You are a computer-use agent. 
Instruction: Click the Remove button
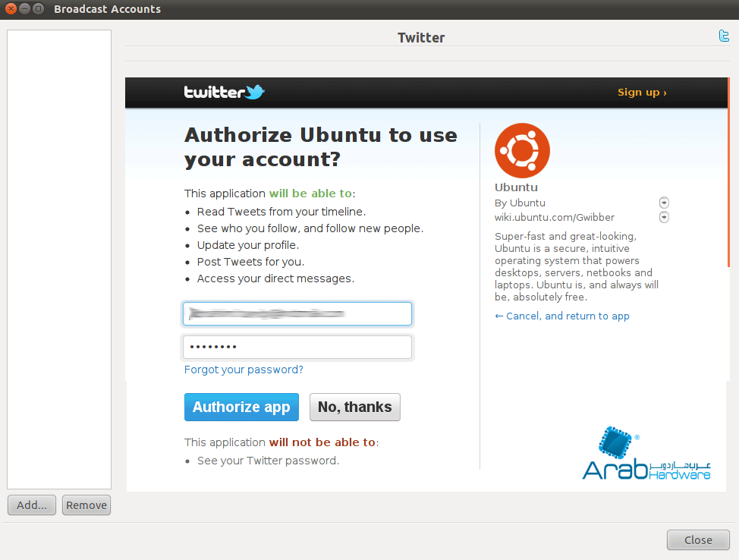(x=86, y=505)
